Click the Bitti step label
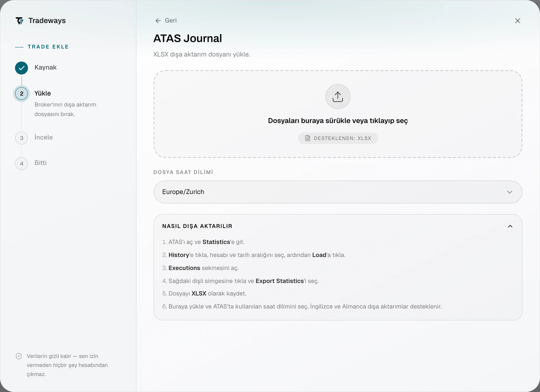Image resolution: width=540 pixels, height=392 pixels. tap(40, 163)
